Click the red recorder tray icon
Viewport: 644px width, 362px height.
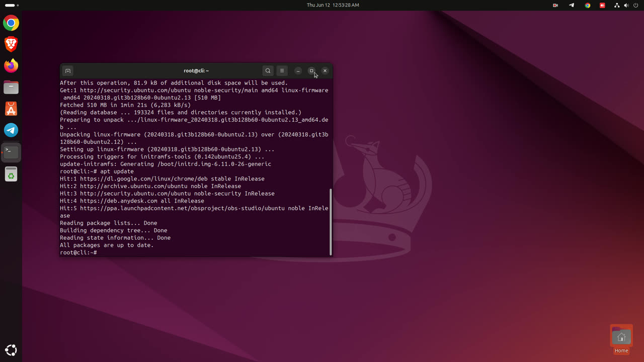coord(602,5)
